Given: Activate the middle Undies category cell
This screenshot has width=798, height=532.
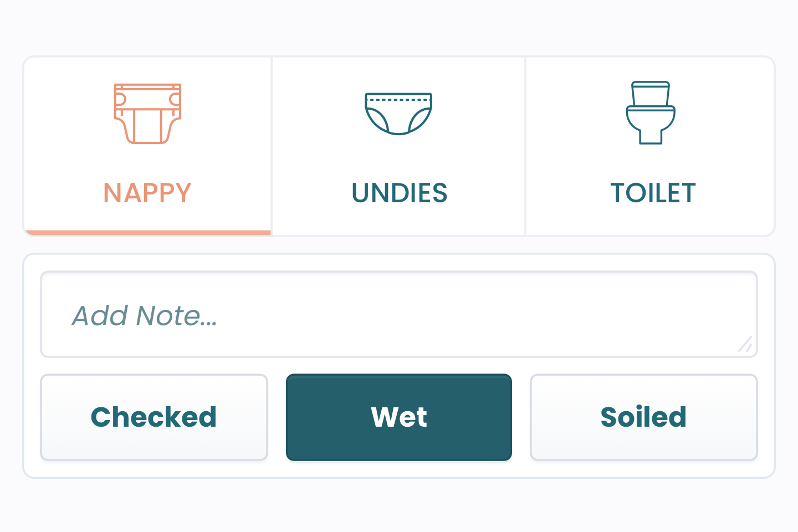Looking at the screenshot, I should pyautogui.click(x=398, y=146).
